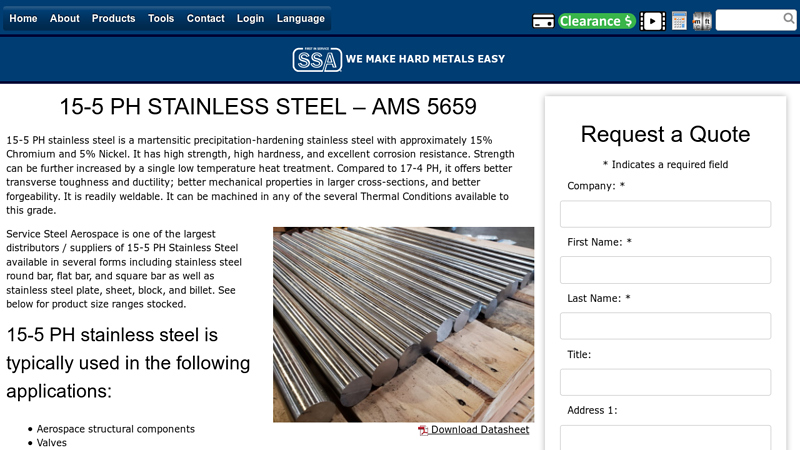Expand the Products menu
This screenshot has width=800, height=450.
pyautogui.click(x=113, y=18)
